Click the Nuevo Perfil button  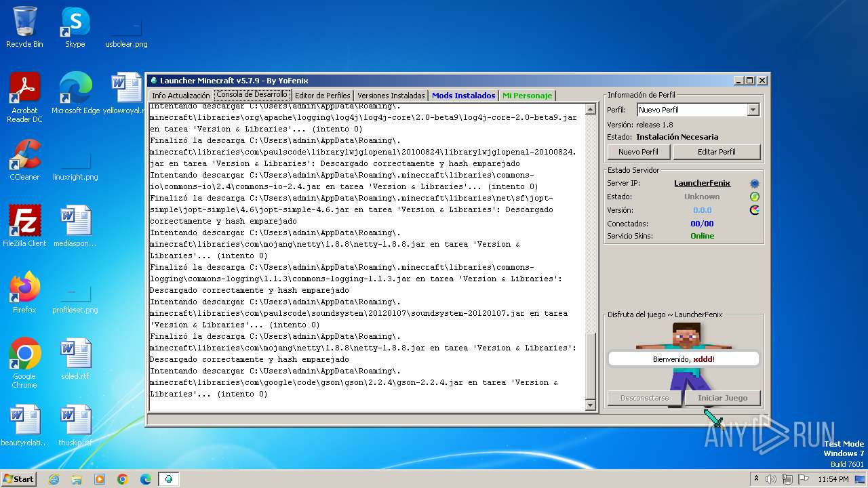pyautogui.click(x=638, y=152)
